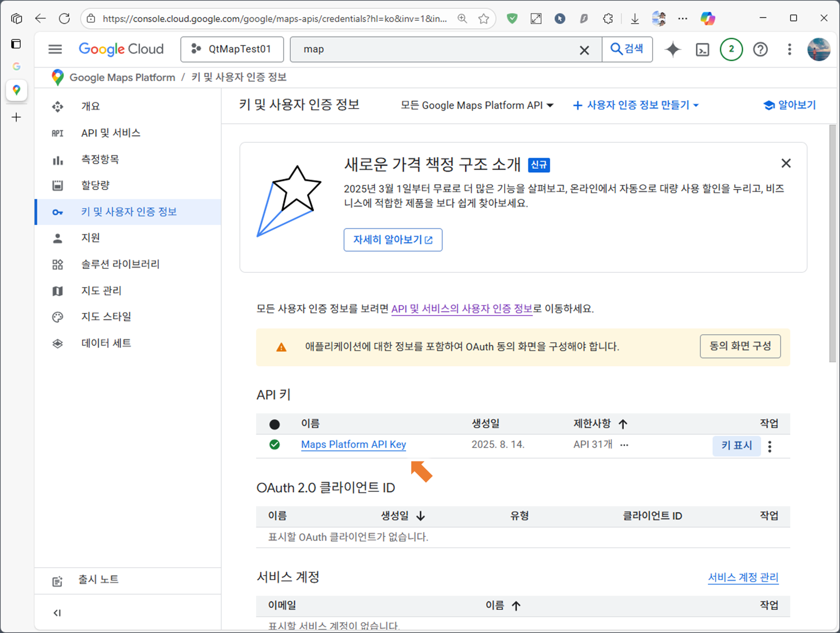
Task: Open the browser downloads icon
Action: [635, 19]
